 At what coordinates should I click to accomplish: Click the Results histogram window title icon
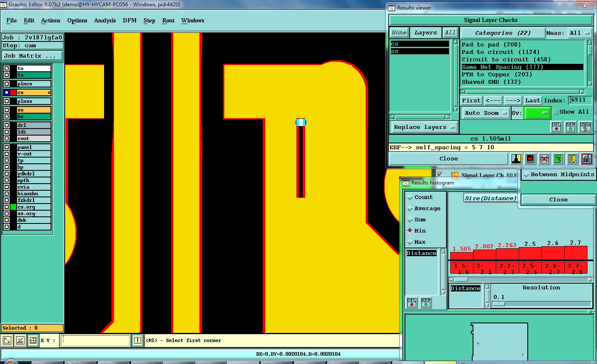click(406, 183)
